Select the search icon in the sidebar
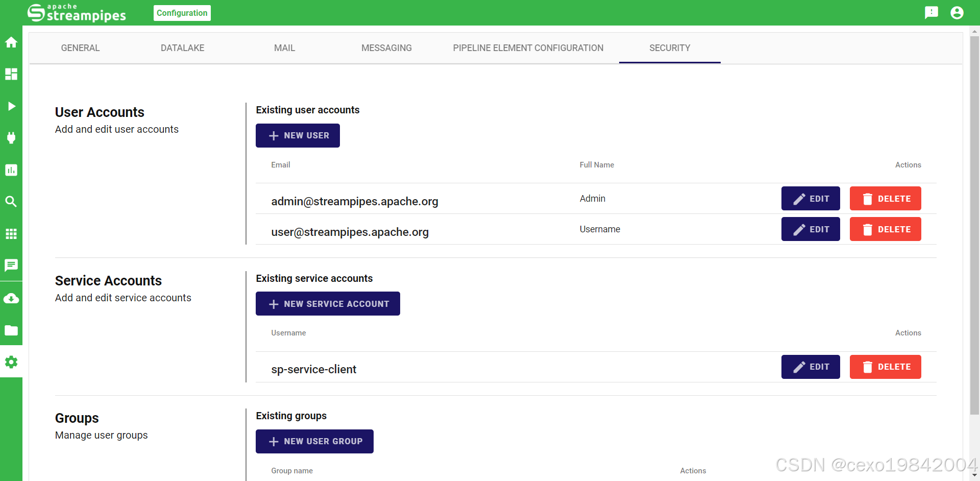980x481 pixels. (x=11, y=202)
